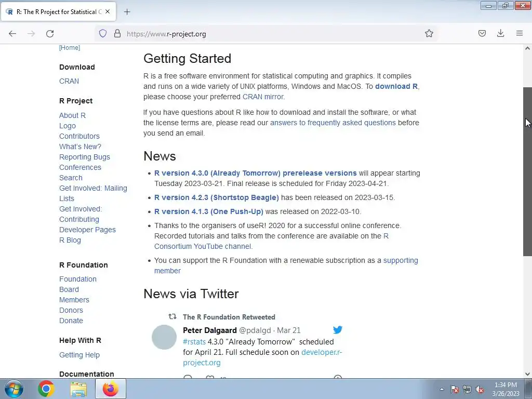This screenshot has height=399, width=532.
Task: Close the R Project tab
Action: pyautogui.click(x=108, y=11)
